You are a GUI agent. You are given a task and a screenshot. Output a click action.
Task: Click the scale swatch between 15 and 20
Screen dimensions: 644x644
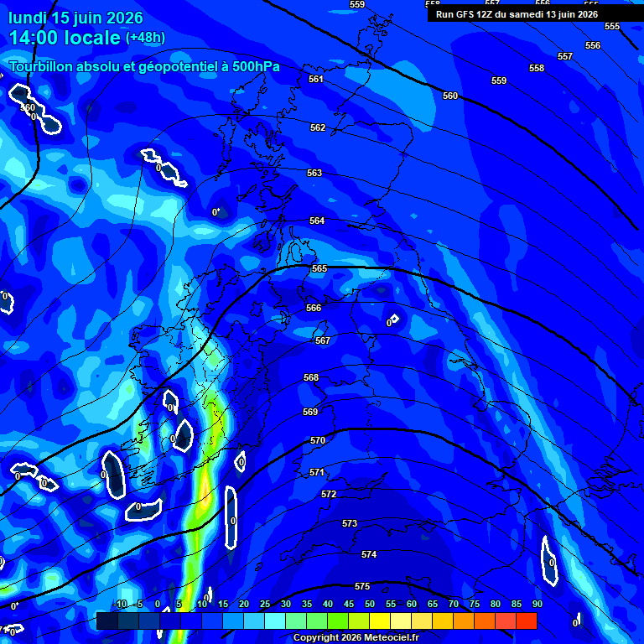click(233, 621)
